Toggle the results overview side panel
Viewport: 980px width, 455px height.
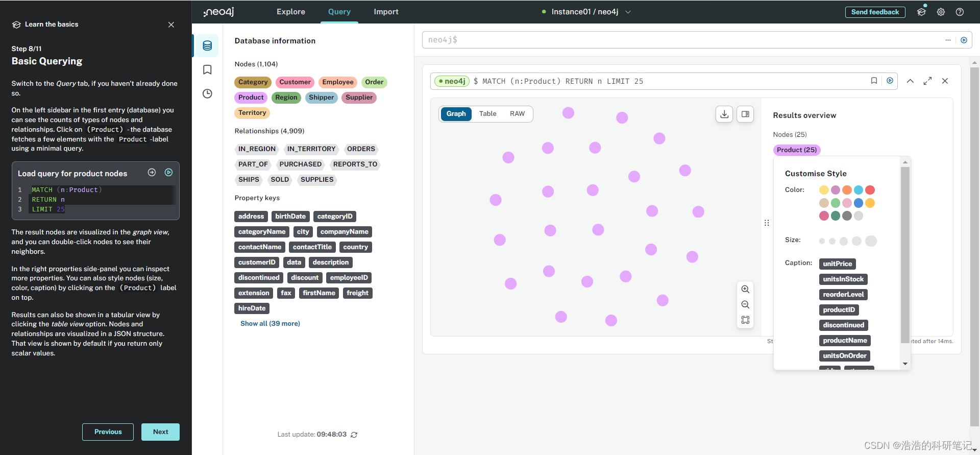[x=745, y=114]
